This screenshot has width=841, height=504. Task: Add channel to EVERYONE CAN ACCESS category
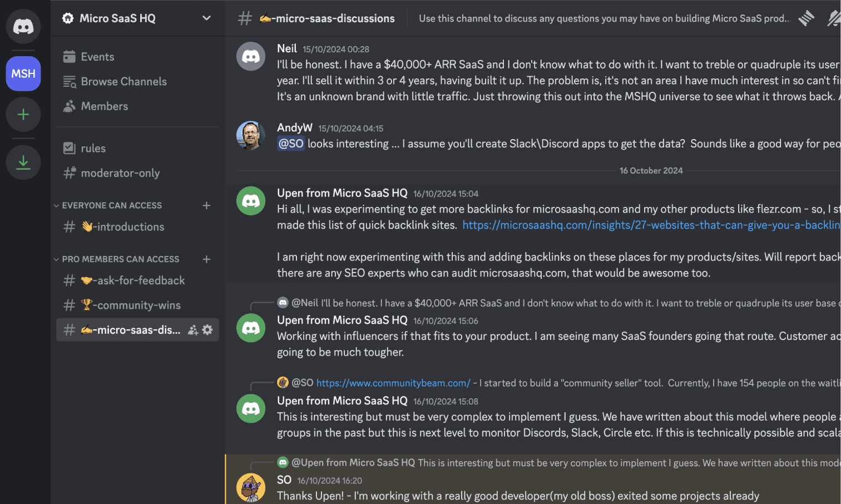tap(206, 205)
